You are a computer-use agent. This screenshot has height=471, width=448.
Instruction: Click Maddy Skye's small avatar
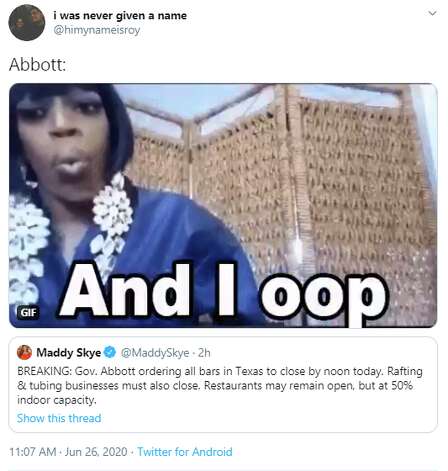coord(24,352)
